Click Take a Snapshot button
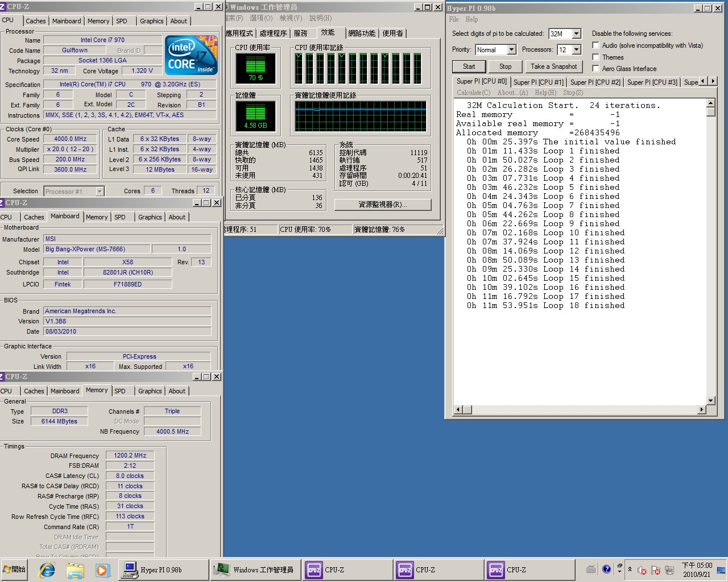The image size is (728, 582). [553, 66]
